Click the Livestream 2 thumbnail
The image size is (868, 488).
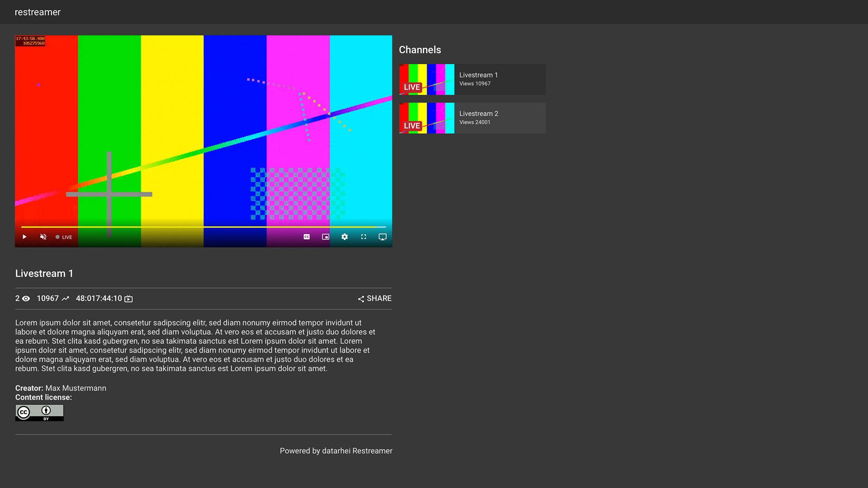pos(426,118)
